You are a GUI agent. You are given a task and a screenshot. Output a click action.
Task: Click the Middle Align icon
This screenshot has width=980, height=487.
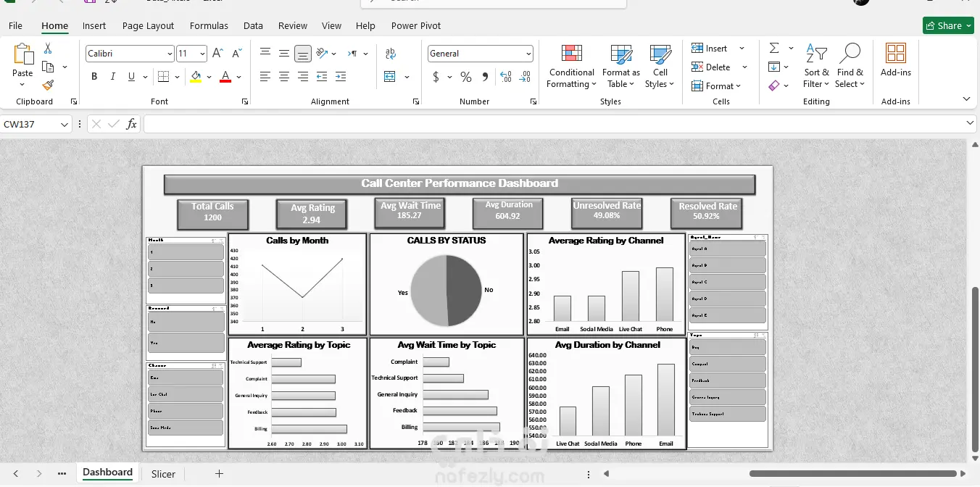click(284, 53)
